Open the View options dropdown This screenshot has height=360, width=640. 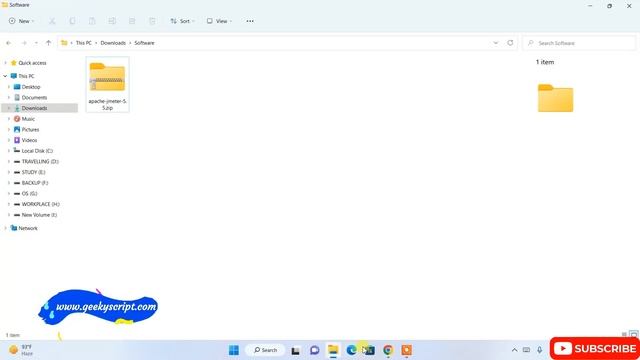click(219, 21)
